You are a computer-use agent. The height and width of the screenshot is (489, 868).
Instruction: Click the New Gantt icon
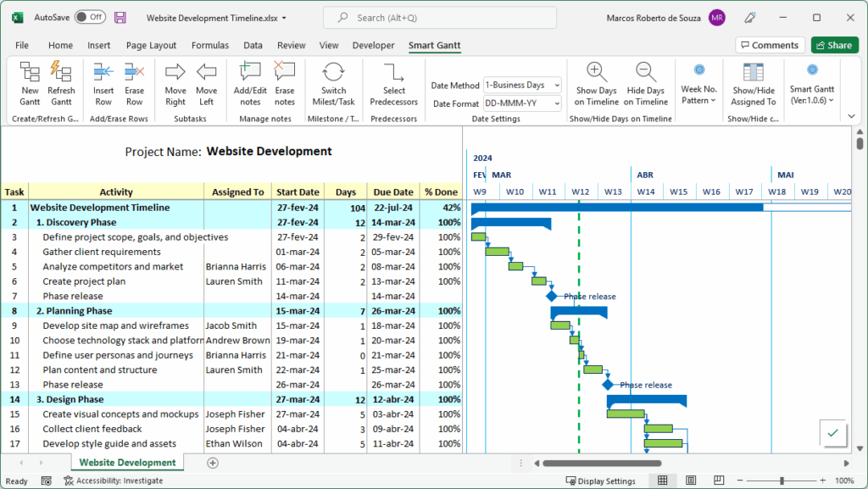(x=31, y=83)
